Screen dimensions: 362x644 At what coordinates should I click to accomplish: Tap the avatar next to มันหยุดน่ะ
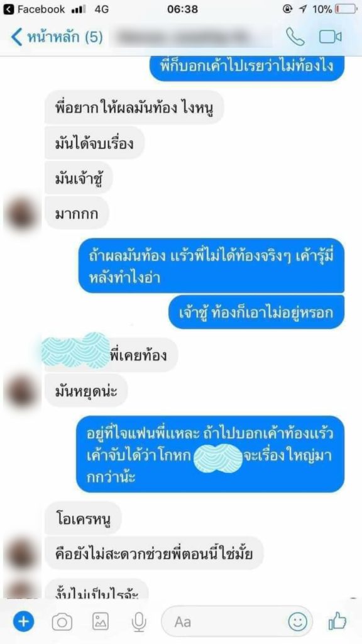coord(22,392)
